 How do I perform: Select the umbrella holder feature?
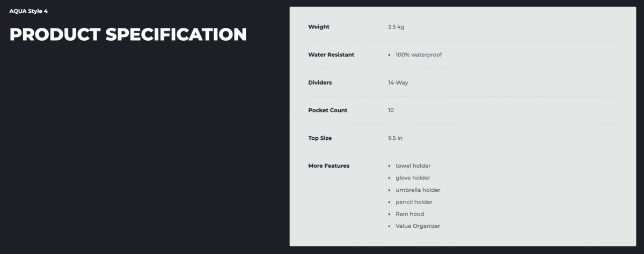click(x=418, y=190)
